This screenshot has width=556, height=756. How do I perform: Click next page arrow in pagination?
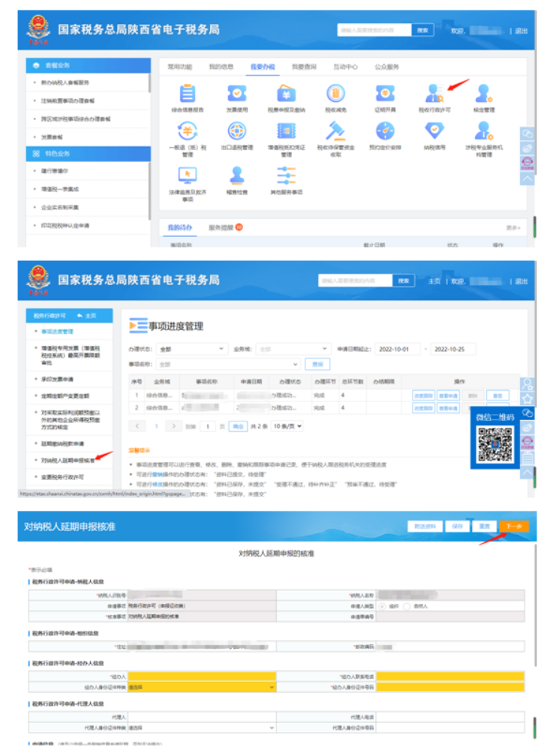[x=173, y=426]
